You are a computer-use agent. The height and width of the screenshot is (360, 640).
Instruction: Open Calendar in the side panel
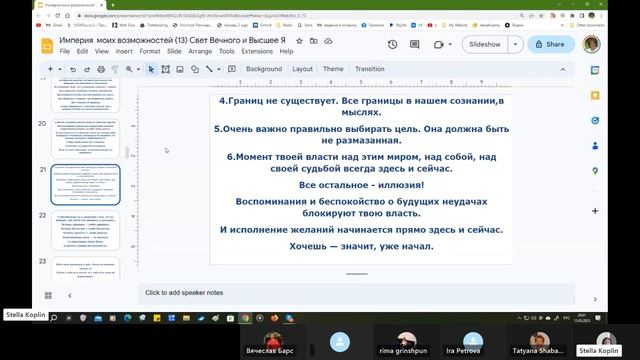(x=595, y=70)
